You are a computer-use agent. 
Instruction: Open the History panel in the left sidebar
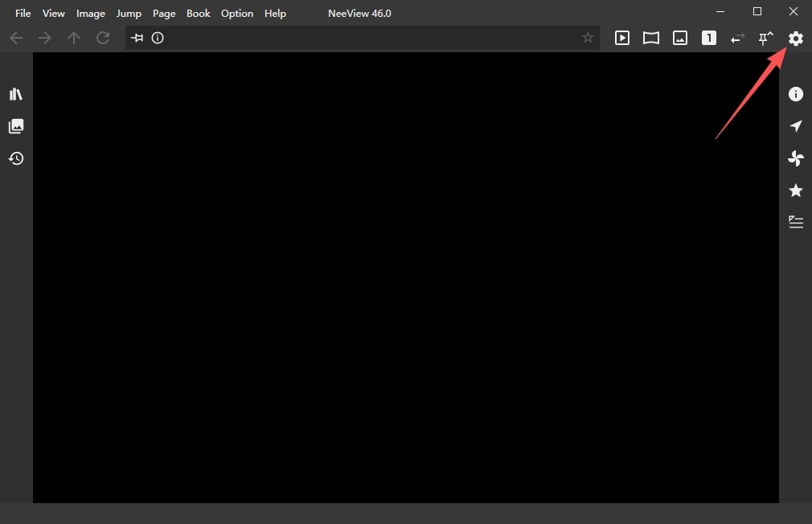click(16, 158)
